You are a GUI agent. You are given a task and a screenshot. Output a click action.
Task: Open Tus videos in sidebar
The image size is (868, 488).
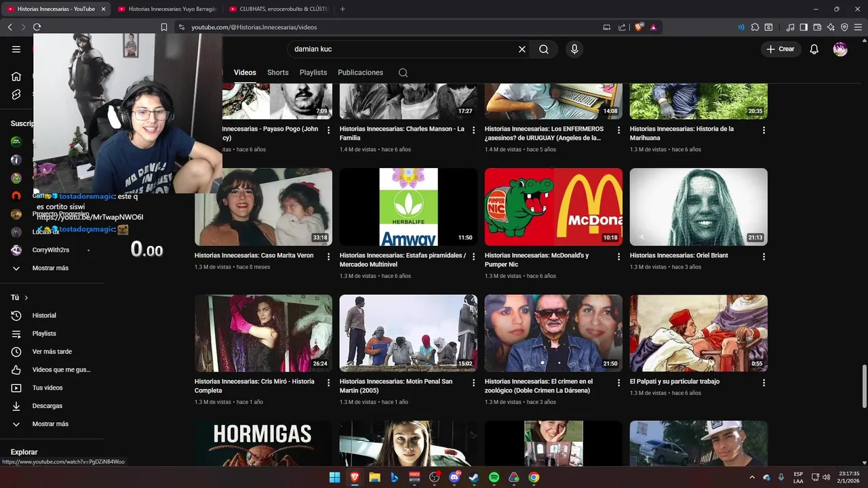coord(47,388)
